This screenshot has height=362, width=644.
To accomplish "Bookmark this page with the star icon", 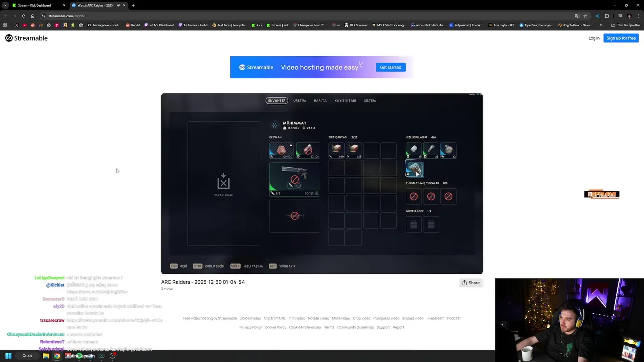I will [x=585, y=16].
